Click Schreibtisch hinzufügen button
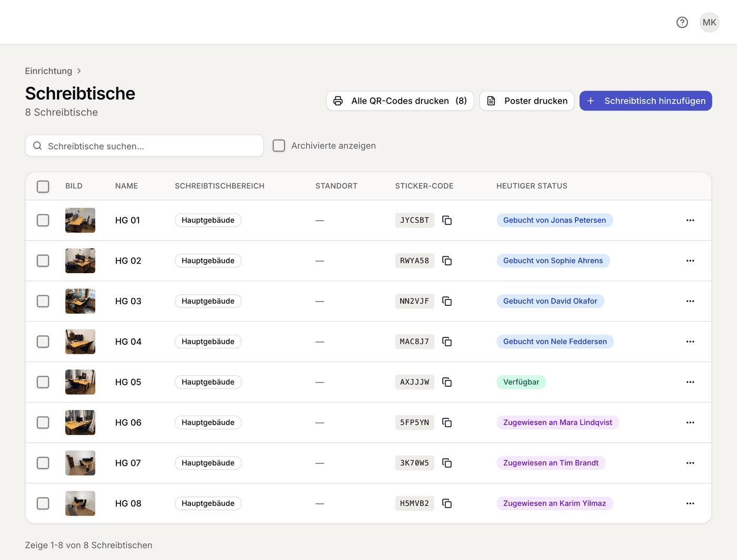Image resolution: width=737 pixels, height=560 pixels. click(646, 101)
